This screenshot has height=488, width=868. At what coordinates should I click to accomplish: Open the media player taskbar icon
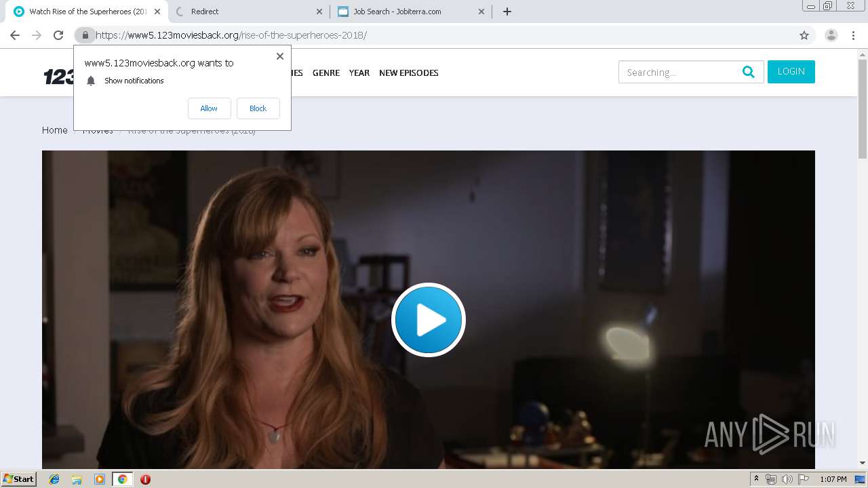tap(100, 479)
